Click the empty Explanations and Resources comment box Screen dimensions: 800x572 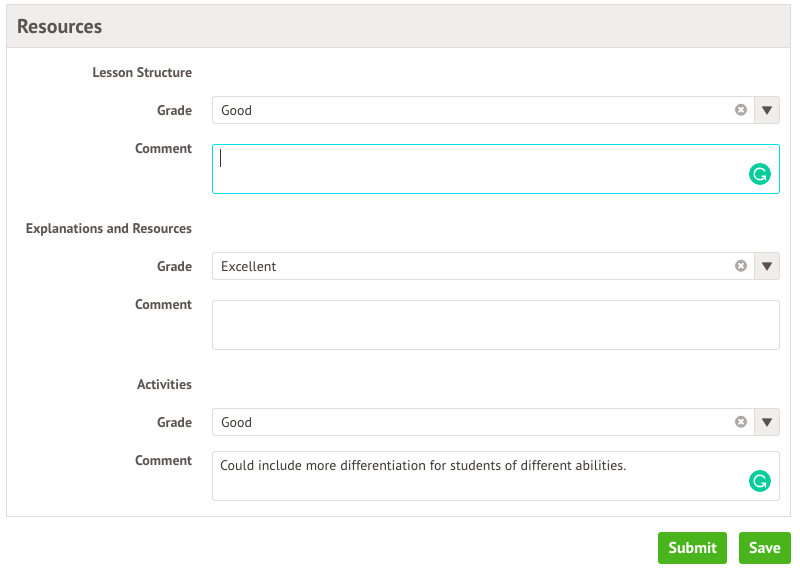coord(495,325)
